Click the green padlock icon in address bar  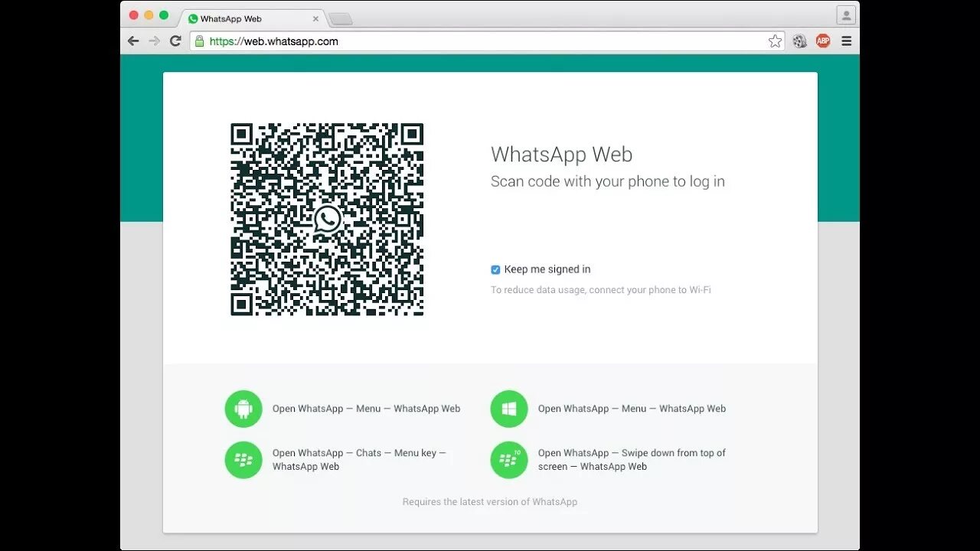(x=200, y=41)
